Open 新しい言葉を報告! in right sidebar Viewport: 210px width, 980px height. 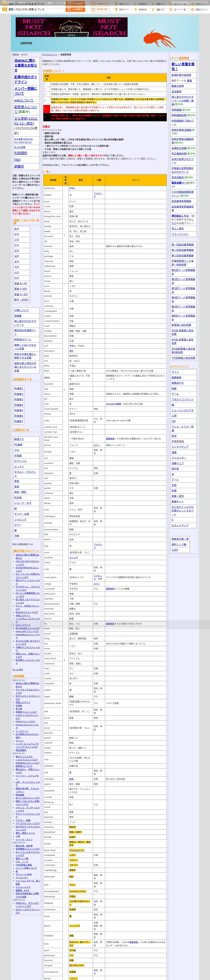point(183,67)
